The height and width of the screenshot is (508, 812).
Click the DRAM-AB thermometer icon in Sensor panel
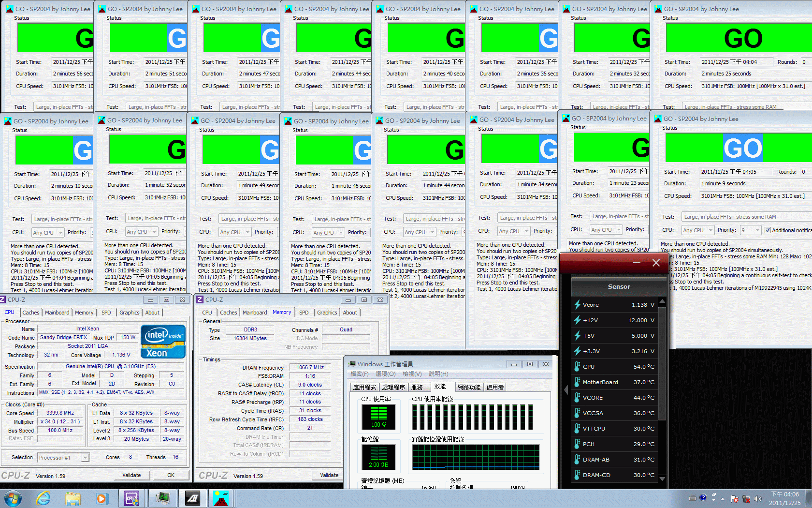tap(577, 460)
